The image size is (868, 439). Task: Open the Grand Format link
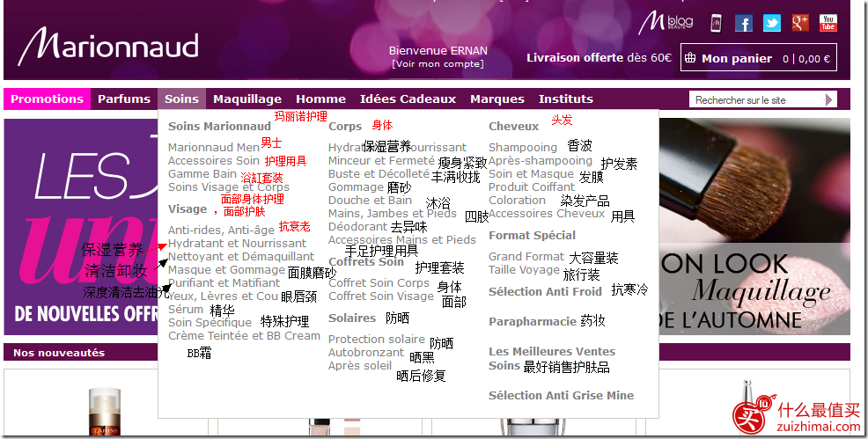[x=526, y=257]
